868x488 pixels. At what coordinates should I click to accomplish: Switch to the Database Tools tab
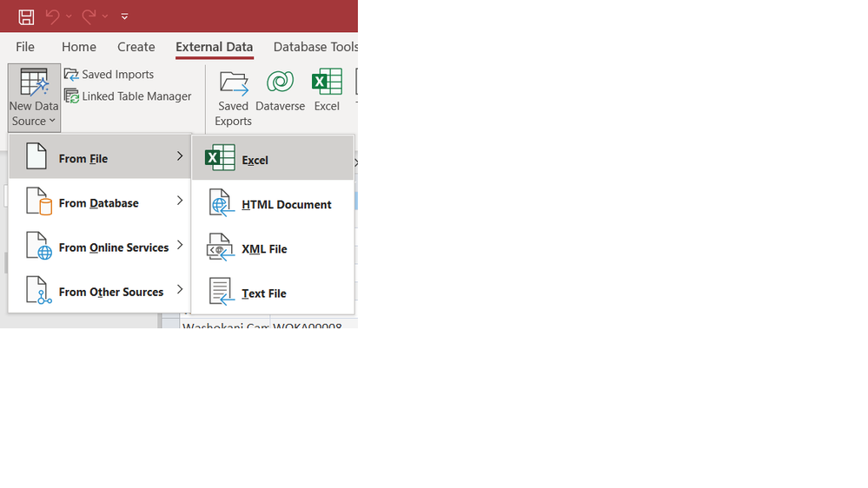tap(315, 47)
